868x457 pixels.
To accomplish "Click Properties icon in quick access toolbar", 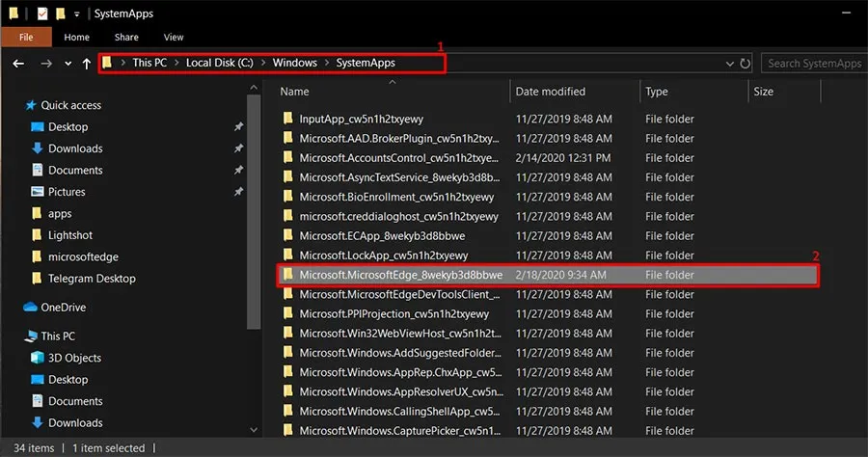I will pyautogui.click(x=42, y=13).
